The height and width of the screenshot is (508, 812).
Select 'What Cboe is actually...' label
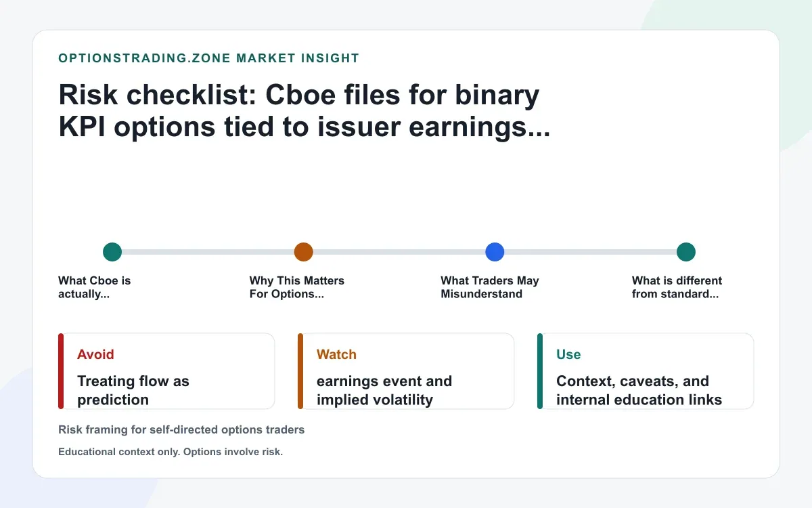click(95, 287)
